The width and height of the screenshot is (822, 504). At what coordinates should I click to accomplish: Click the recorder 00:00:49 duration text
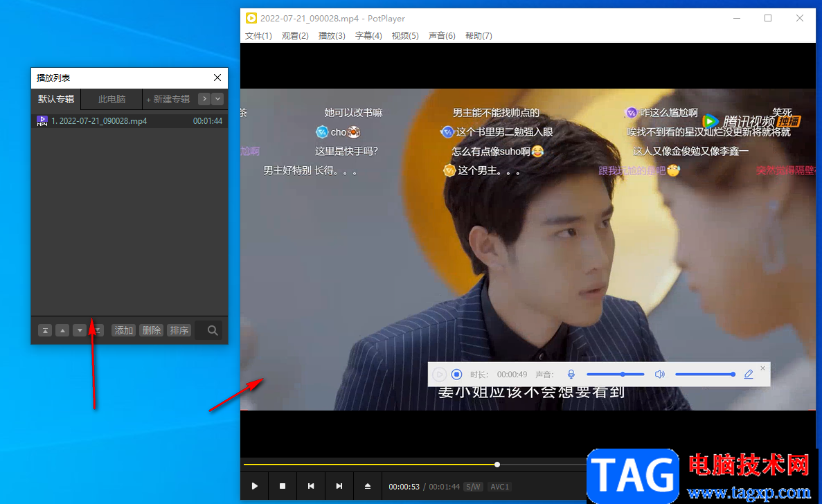click(x=512, y=375)
